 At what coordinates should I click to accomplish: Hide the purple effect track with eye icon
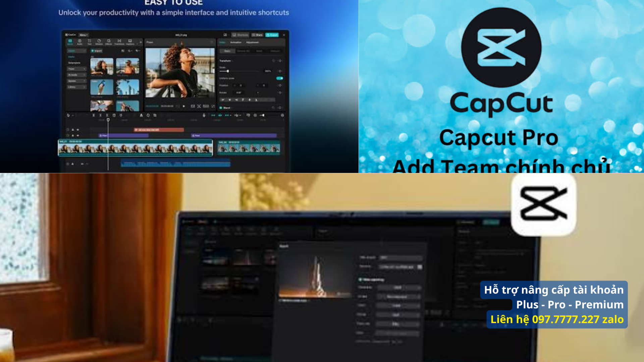[78, 135]
